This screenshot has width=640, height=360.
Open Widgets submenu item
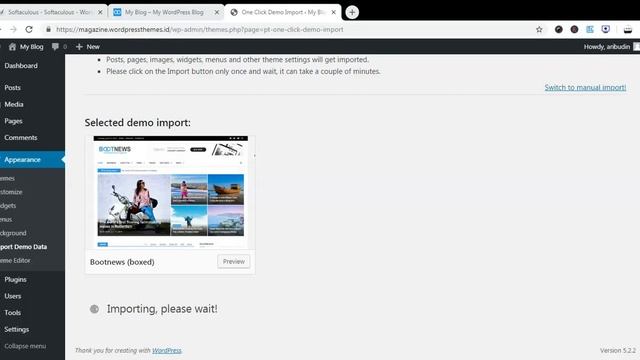(9, 206)
